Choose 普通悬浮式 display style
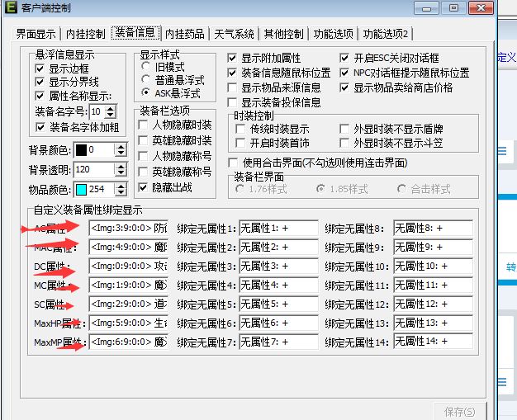Viewport: 517px width, 420px height. [x=145, y=79]
